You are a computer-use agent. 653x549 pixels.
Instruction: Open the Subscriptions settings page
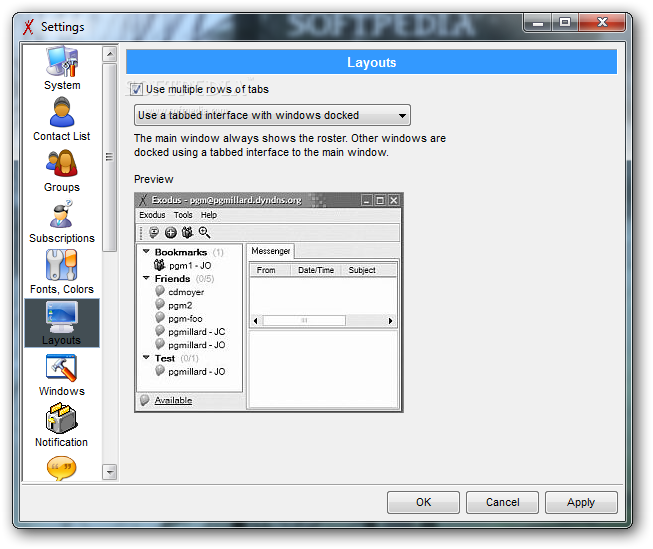pyautogui.click(x=62, y=222)
